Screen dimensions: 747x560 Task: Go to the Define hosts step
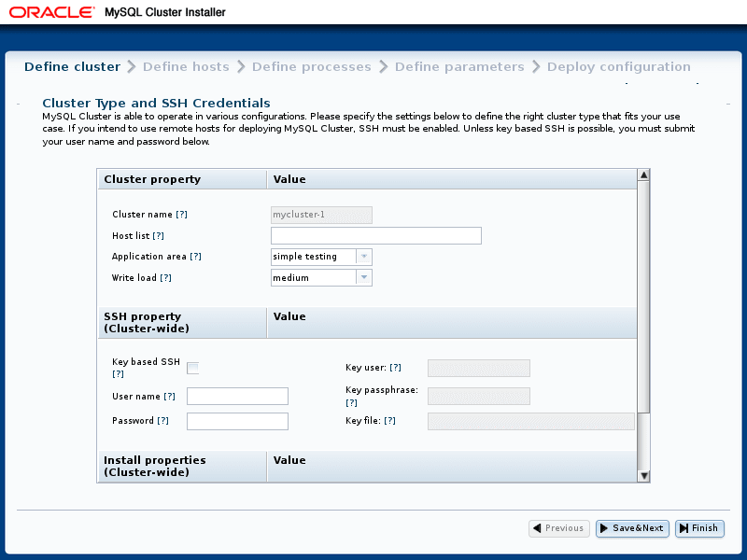[186, 66]
